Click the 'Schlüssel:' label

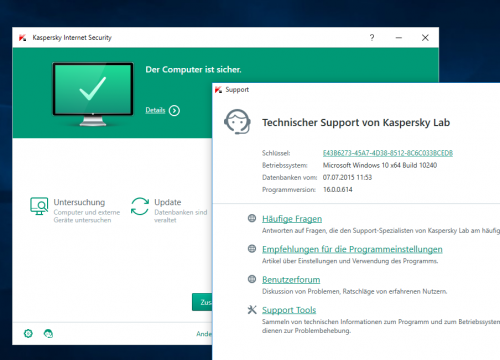click(x=276, y=153)
